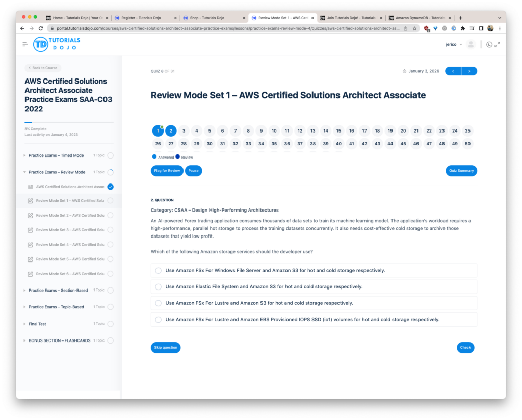Click the media control playlist icon
Viewport: 522px width, 420px height.
coord(472,28)
